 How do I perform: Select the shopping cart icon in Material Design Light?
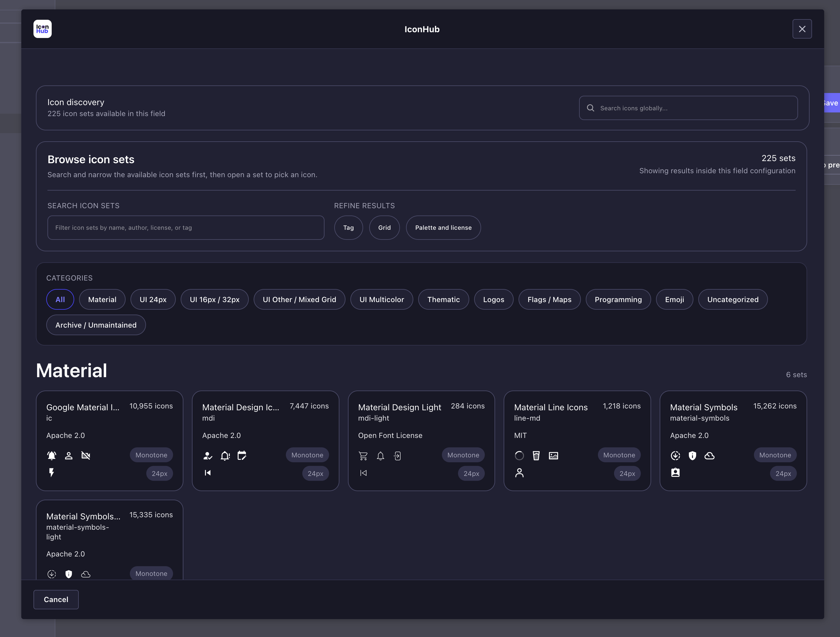363,456
